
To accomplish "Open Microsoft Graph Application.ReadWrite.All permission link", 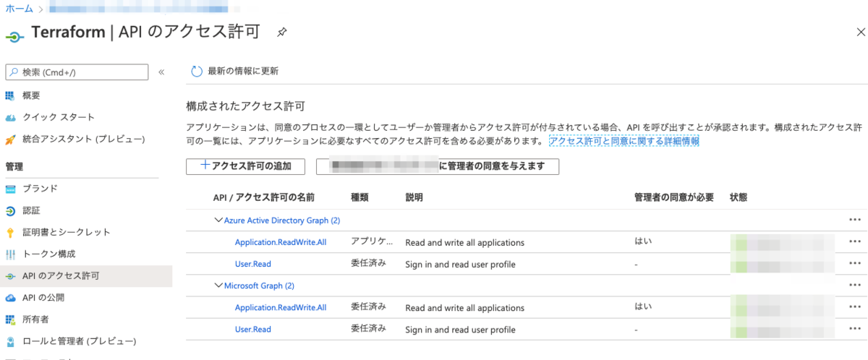I will tap(281, 307).
